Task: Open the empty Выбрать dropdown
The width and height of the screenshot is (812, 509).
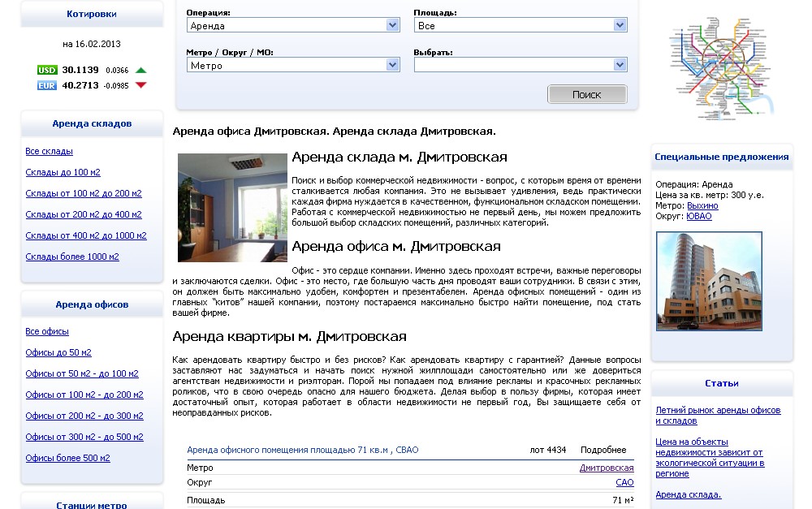Action: pos(520,65)
